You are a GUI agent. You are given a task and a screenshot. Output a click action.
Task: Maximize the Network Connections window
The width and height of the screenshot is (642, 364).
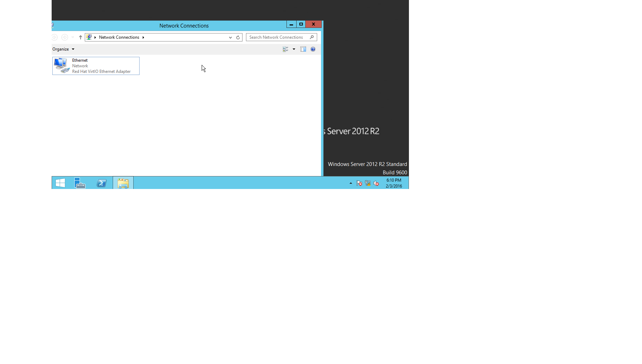coord(301,24)
